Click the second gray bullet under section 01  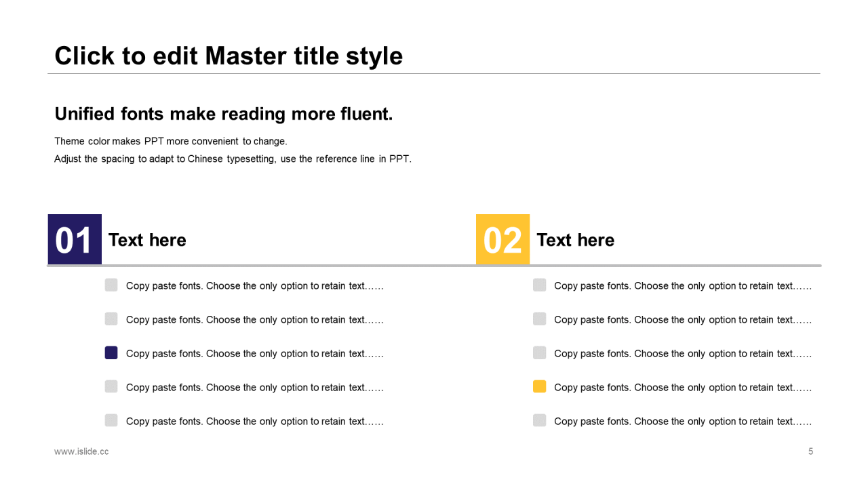point(111,319)
